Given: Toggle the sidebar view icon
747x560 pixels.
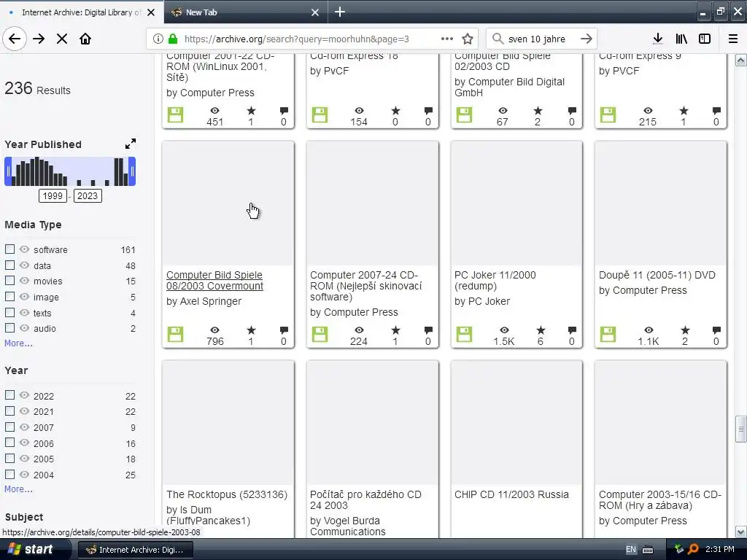Looking at the screenshot, I should (705, 39).
